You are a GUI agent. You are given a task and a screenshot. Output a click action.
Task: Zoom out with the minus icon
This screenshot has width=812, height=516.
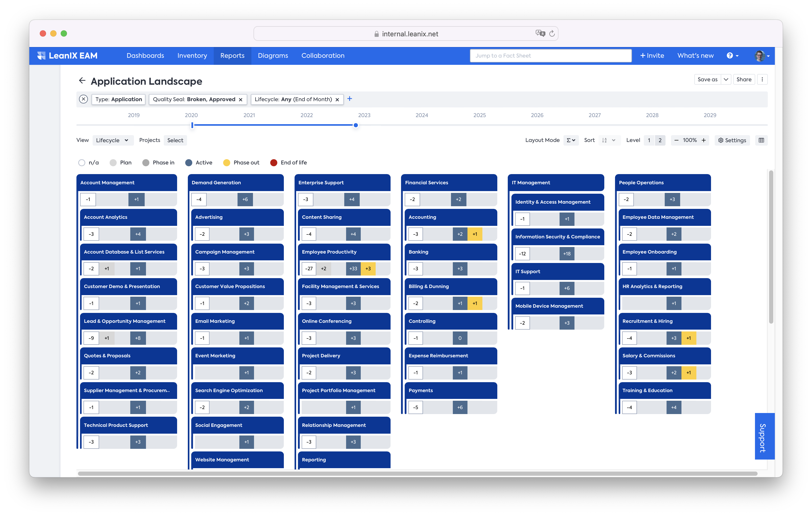coord(676,140)
